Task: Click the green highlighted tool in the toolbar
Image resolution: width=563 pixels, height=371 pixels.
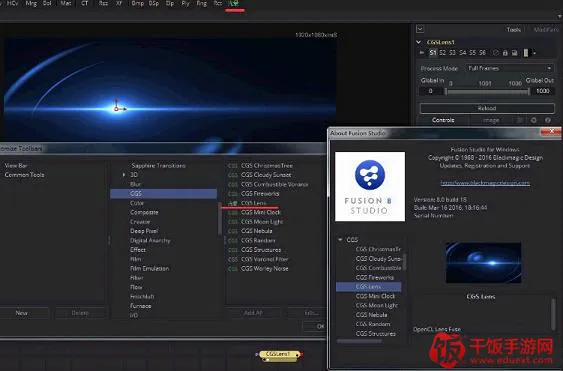Action: (x=234, y=3)
